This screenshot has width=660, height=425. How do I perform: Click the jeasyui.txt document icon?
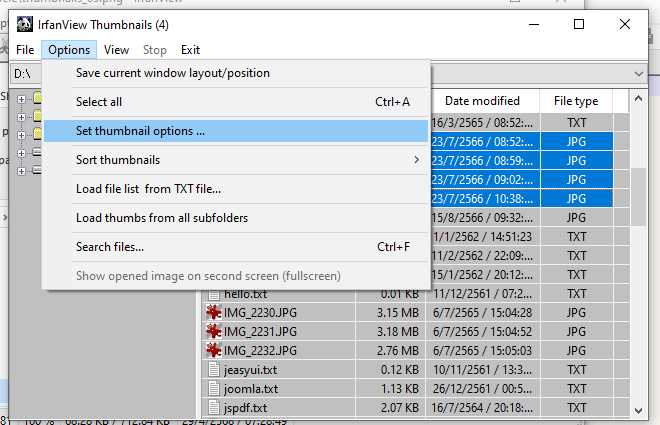(212, 370)
